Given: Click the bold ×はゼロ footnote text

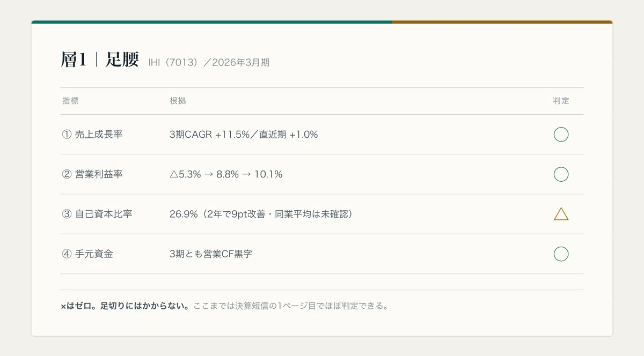Looking at the screenshot, I should coord(125,307).
